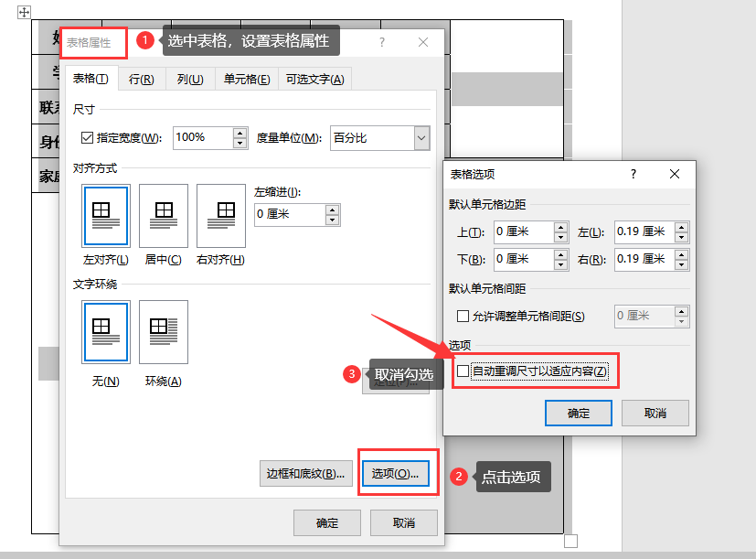756x559 pixels.
Task: Decrease the 下(B) margin value
Action: click(x=560, y=265)
